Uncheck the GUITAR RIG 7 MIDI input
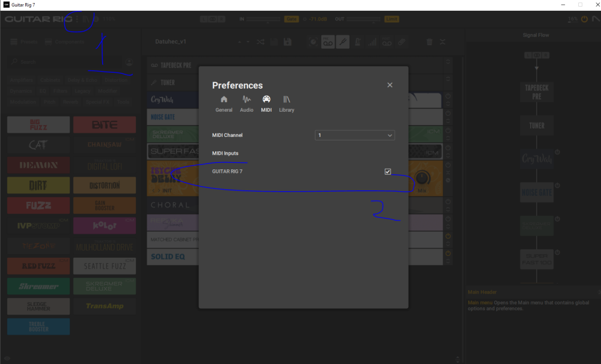Screen dimensions: 601x364 [x=388, y=172]
